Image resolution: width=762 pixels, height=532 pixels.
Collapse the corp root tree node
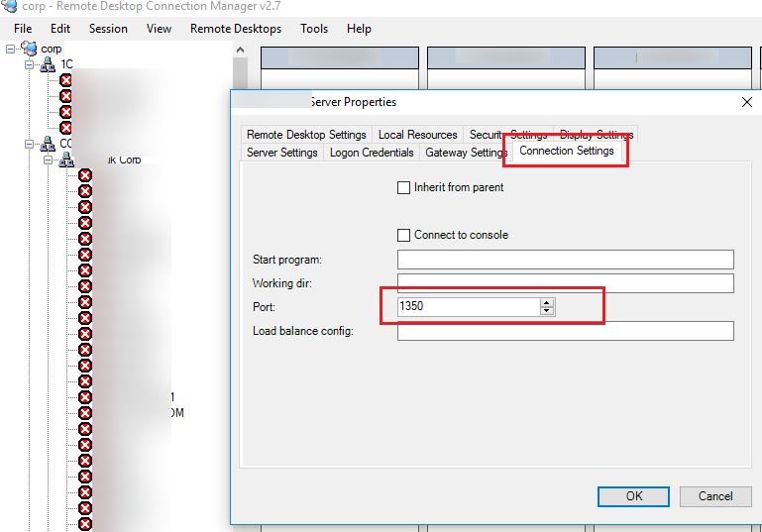(x=10, y=49)
